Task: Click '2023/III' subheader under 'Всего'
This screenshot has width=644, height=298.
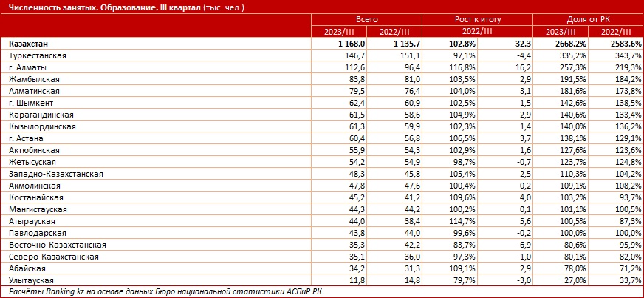Action: (339, 32)
